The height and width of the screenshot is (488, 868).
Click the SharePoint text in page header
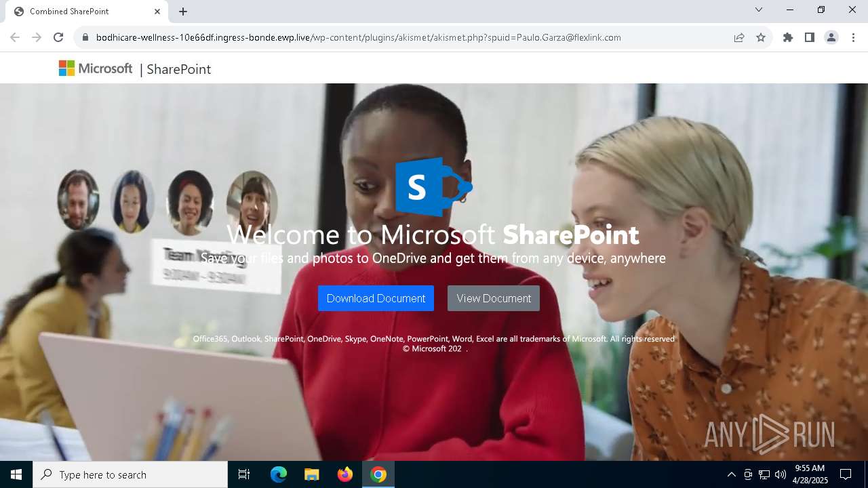[x=178, y=69]
